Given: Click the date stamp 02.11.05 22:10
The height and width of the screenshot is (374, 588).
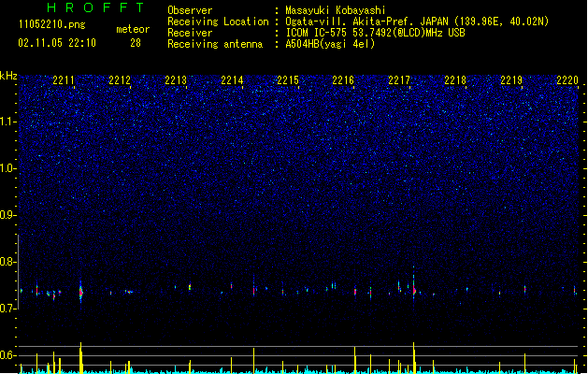Looking at the screenshot, I should (57, 43).
